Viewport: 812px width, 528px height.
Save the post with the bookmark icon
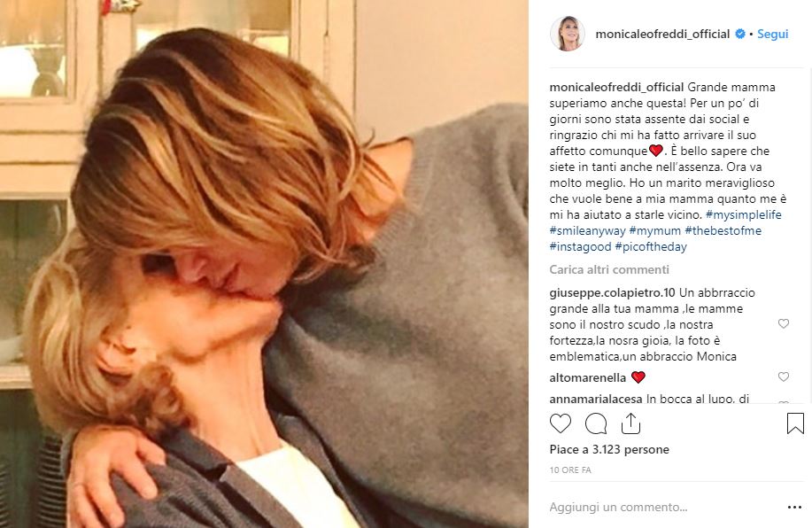[795, 423]
